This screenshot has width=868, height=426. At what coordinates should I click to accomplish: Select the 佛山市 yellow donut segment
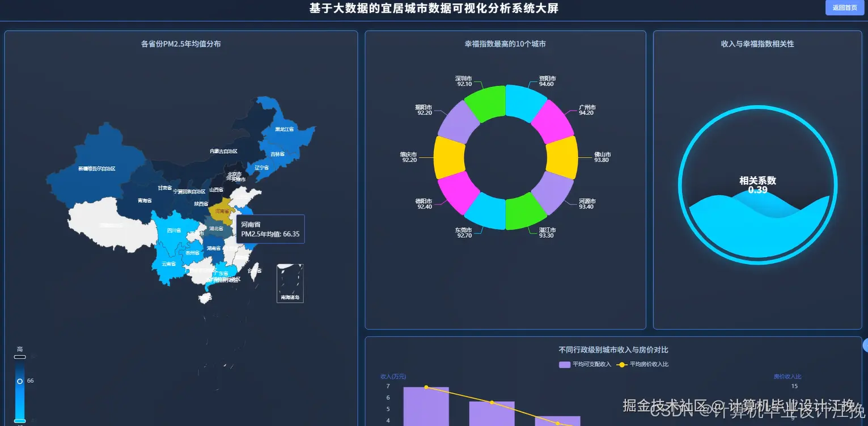click(561, 157)
